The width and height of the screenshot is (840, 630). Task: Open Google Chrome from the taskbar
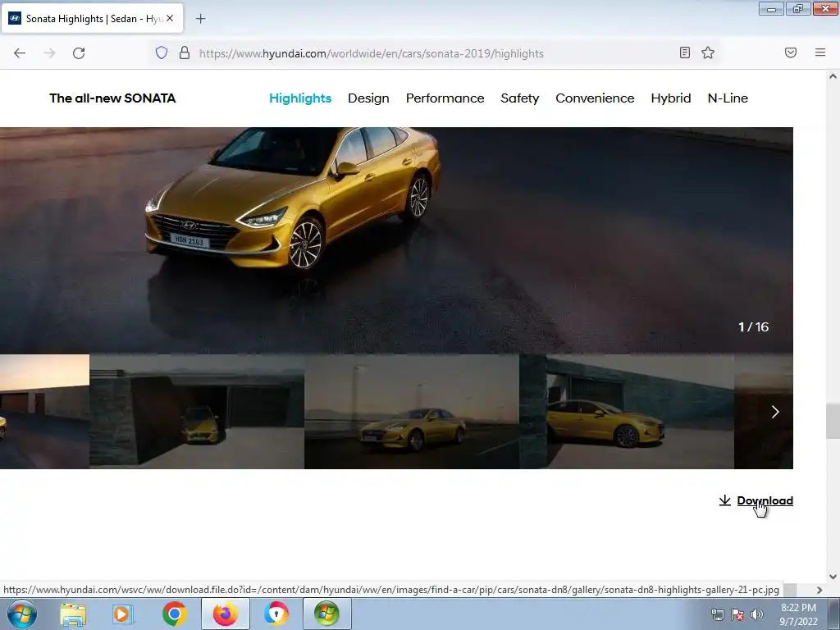pos(174,614)
